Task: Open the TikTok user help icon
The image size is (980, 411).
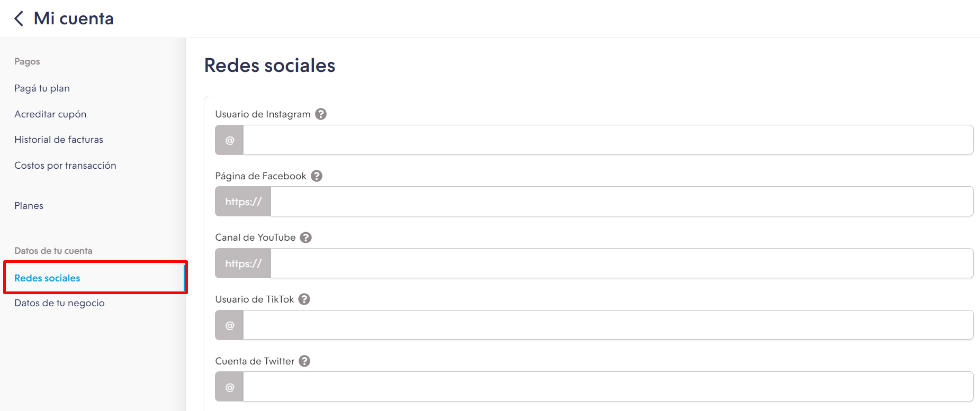Action: pos(304,299)
